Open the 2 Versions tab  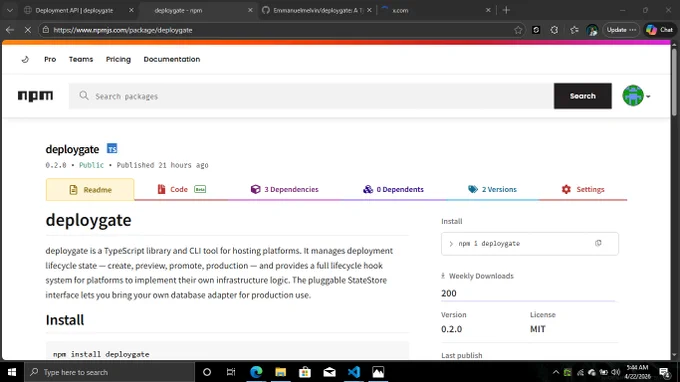pos(492,189)
